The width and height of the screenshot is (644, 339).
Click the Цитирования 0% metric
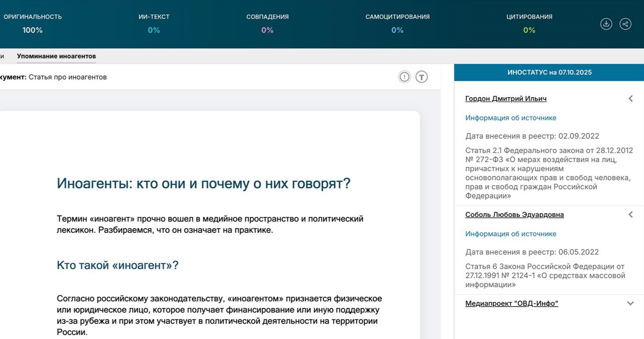[x=529, y=24]
